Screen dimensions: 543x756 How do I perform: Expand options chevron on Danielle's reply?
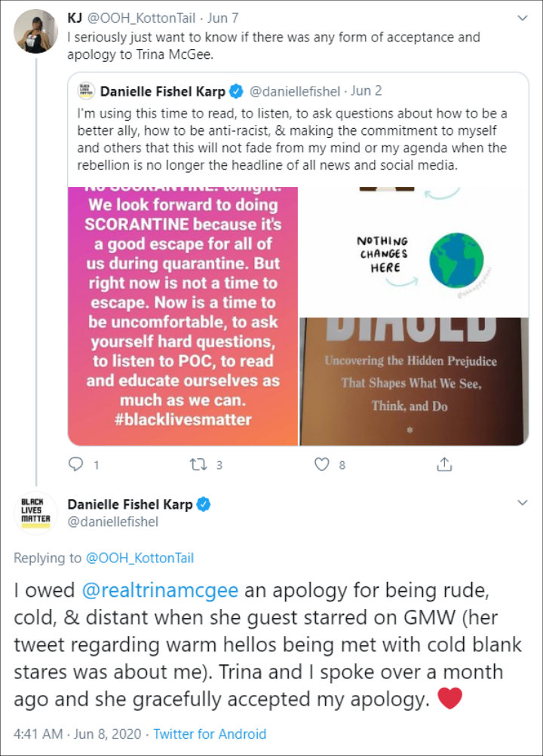click(x=523, y=503)
